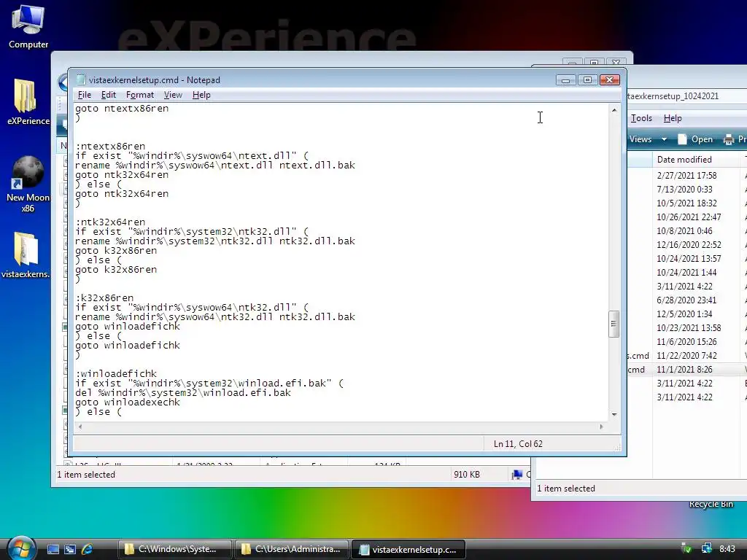Minimize the Notepad window
The image size is (747, 560).
pyautogui.click(x=565, y=80)
